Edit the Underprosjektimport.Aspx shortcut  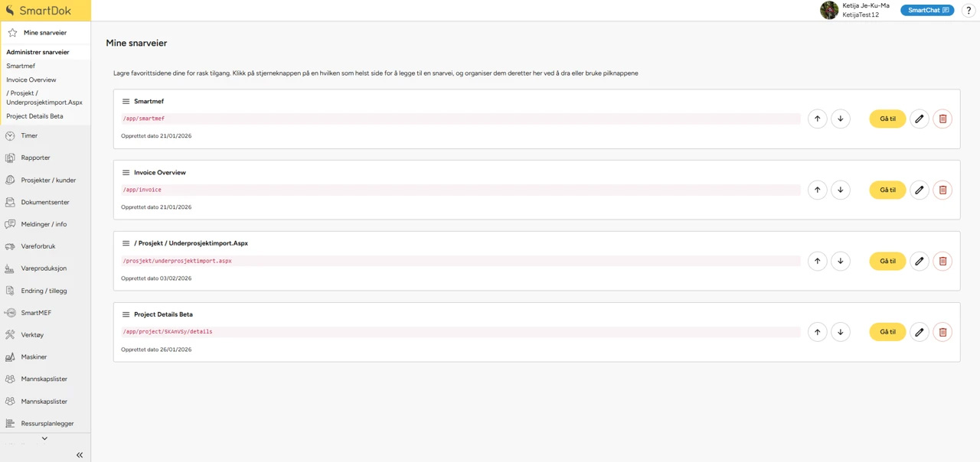(x=919, y=261)
